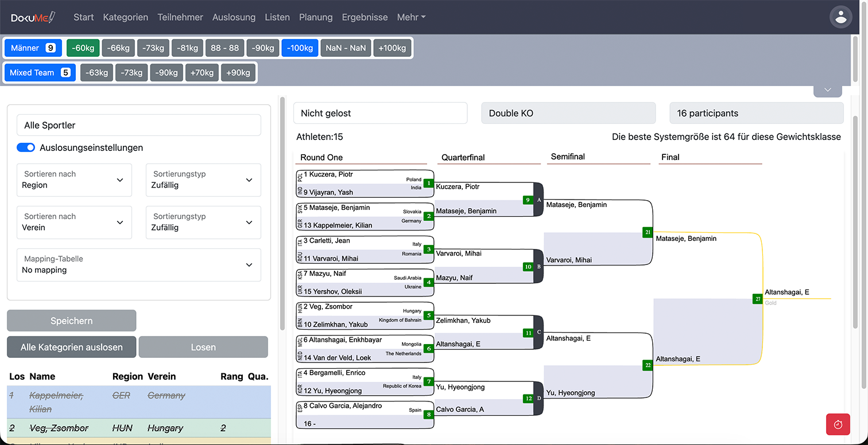
Task: Click the Alle Sportler input field
Action: point(138,125)
